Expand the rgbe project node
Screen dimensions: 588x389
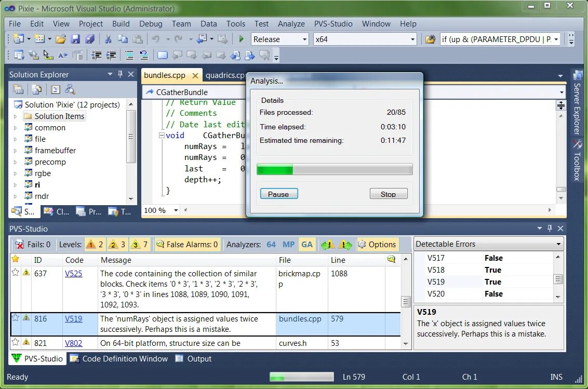[x=15, y=173]
